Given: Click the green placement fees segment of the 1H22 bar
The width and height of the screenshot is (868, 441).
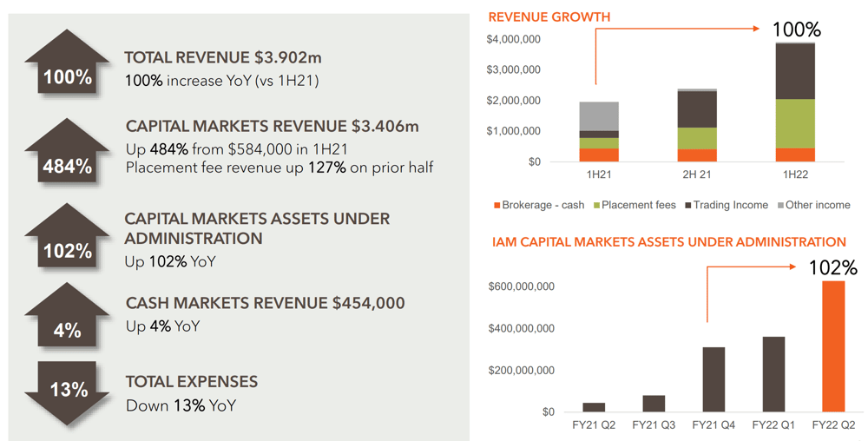Looking at the screenshot, I should pyautogui.click(x=795, y=123).
